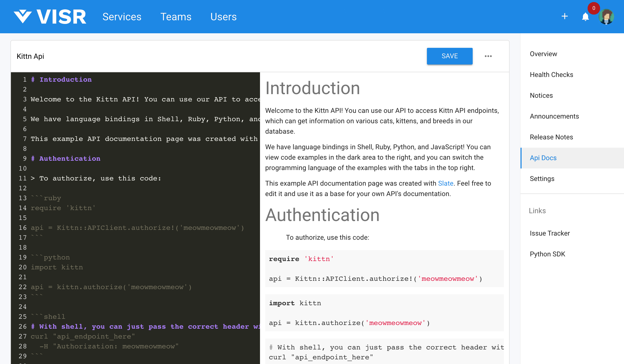The width and height of the screenshot is (624, 364).
Task: Click preview text 'To authorize, use this code:'
Action: 327,237
